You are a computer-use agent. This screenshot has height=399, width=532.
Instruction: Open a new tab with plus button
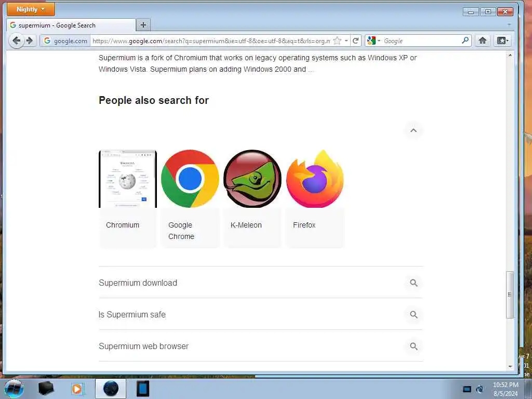click(143, 25)
